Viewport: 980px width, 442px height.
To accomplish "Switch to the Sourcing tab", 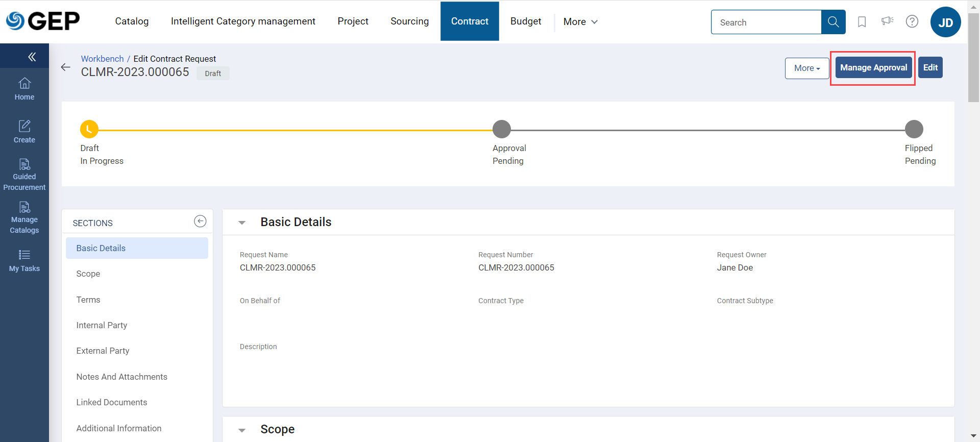I will (409, 21).
